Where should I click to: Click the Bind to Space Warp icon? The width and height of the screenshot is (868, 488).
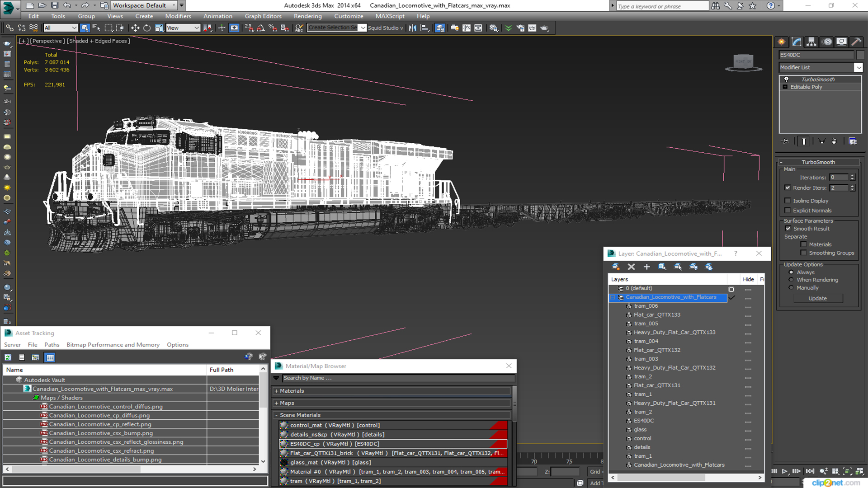[33, 28]
